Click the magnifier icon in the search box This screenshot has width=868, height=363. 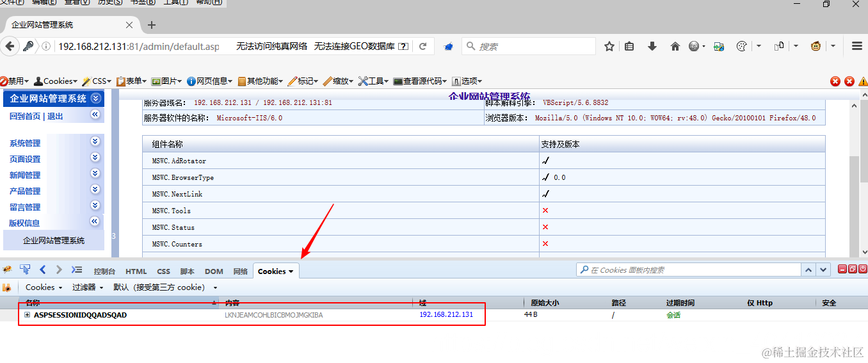(470, 46)
